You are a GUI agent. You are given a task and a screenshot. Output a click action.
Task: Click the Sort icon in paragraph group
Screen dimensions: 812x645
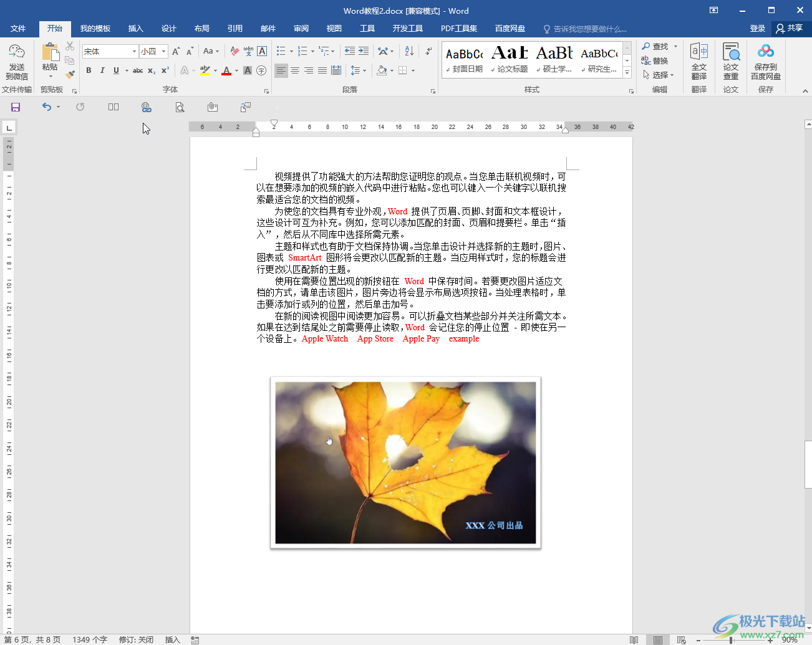[409, 51]
